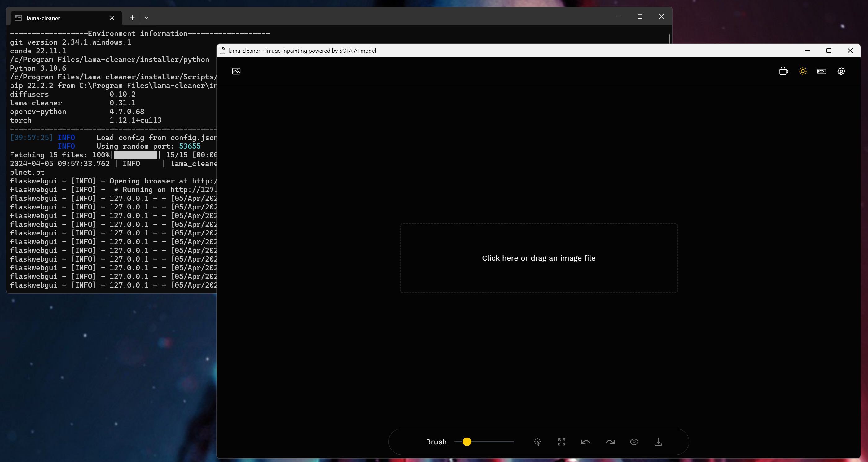This screenshot has height=462, width=868.
Task: Open a new terminal tab with plus
Action: tap(132, 18)
